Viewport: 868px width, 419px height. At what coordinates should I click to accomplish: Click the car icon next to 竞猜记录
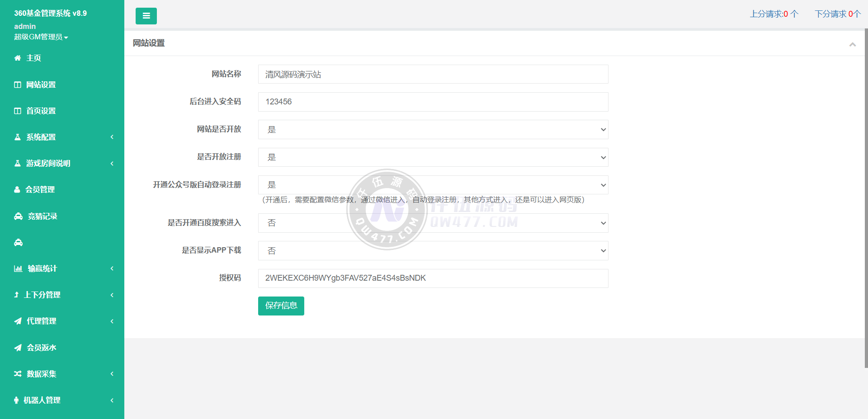(x=18, y=216)
